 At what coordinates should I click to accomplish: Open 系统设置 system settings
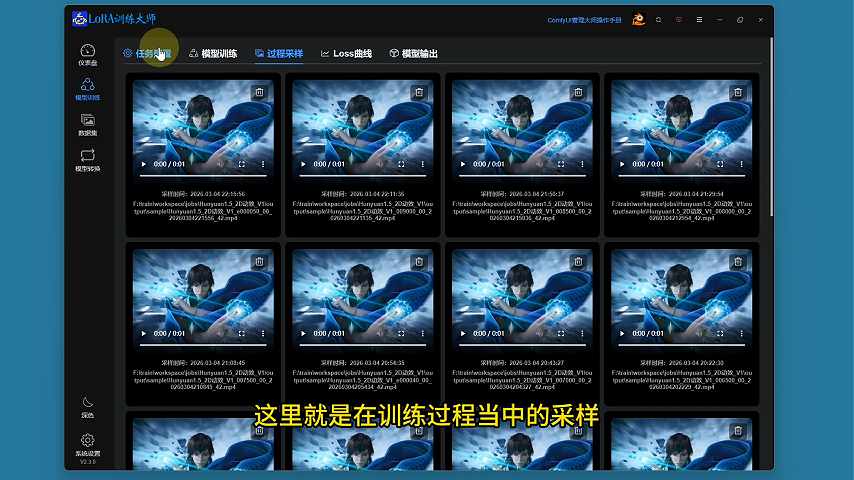coord(88,444)
